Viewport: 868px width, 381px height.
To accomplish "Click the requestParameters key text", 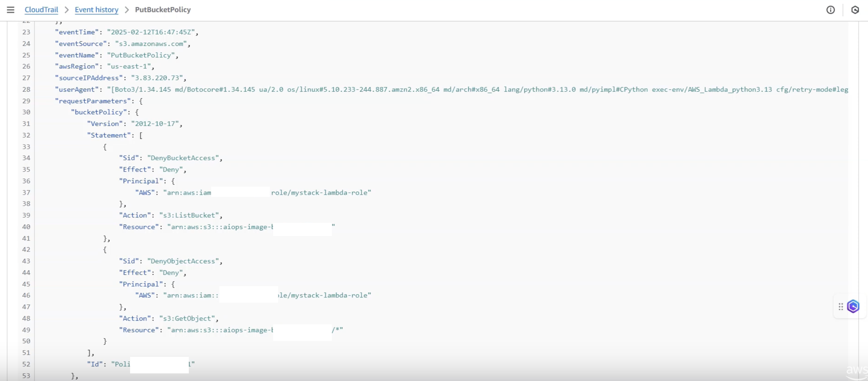I will point(93,101).
